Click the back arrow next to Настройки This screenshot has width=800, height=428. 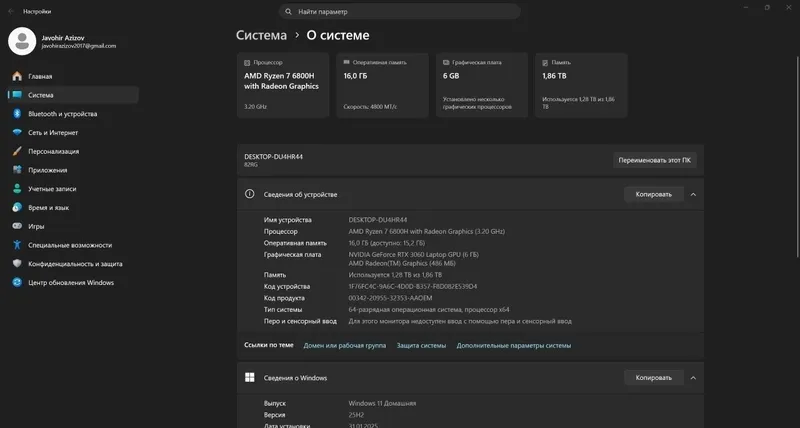[11, 11]
